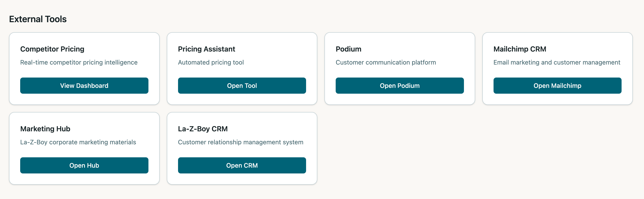The width and height of the screenshot is (644, 199).
Task: Click Open CRM for La-Z-Boy CRM
Action: tap(242, 165)
